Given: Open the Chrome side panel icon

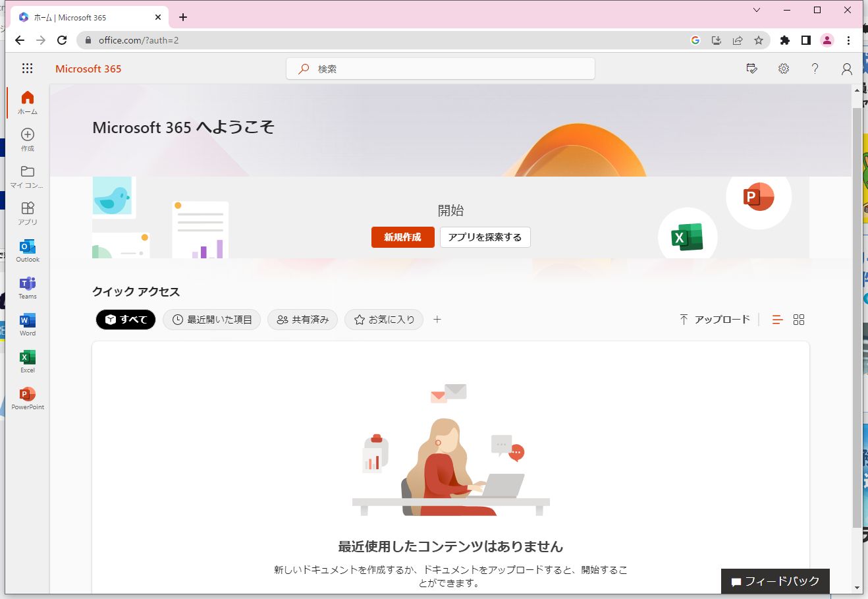Looking at the screenshot, I should click(805, 40).
